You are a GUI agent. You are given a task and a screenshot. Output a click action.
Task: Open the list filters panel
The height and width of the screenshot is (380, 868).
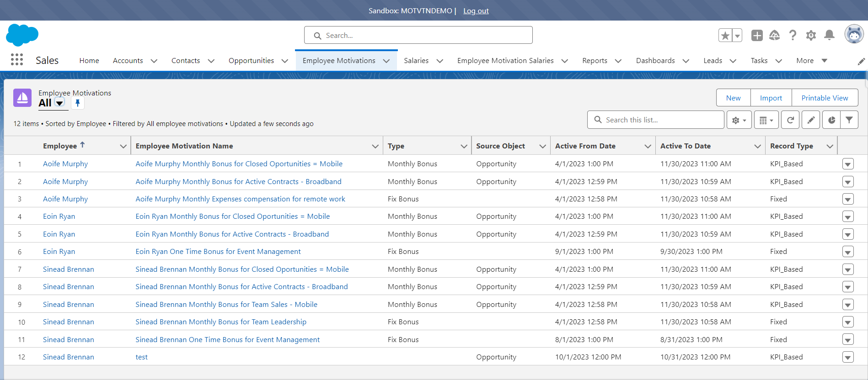click(849, 120)
